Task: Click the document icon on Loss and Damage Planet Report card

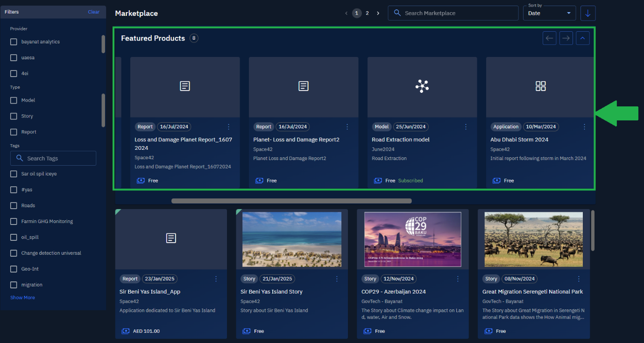Action: [x=184, y=86]
